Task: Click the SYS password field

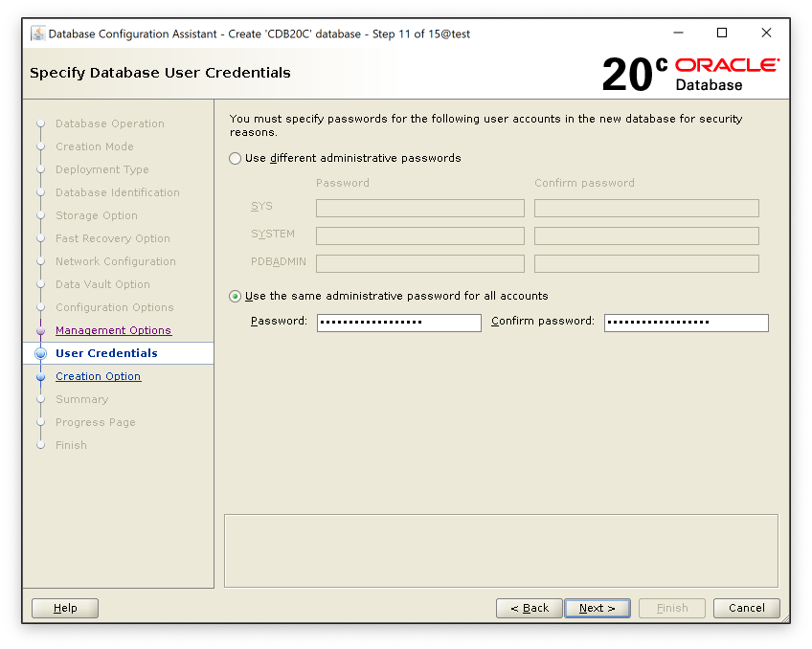Action: coord(420,208)
